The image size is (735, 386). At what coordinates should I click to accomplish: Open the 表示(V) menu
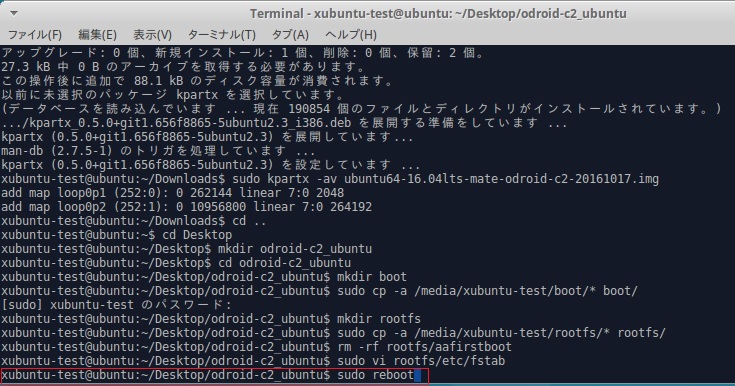point(152,35)
